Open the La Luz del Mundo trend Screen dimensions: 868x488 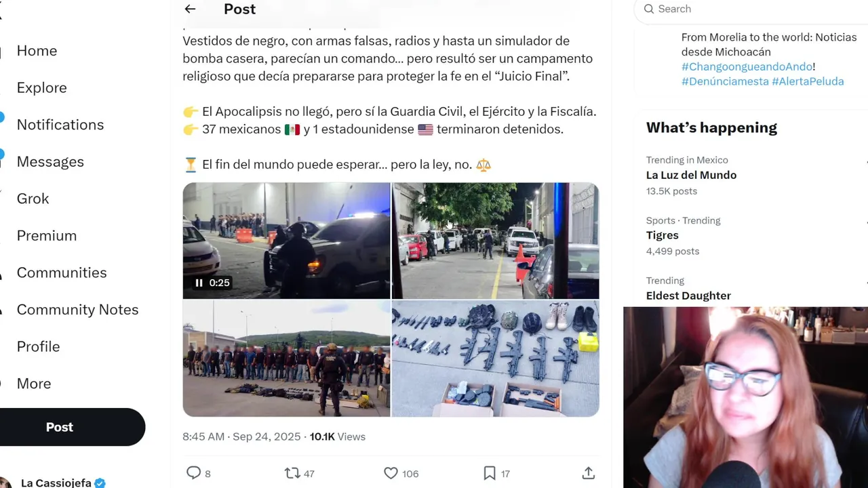(x=691, y=175)
